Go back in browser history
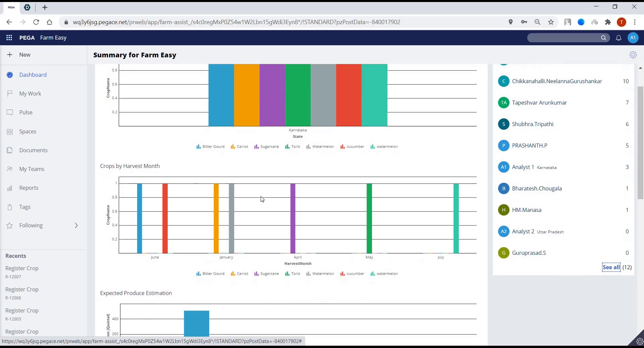 click(x=9, y=22)
